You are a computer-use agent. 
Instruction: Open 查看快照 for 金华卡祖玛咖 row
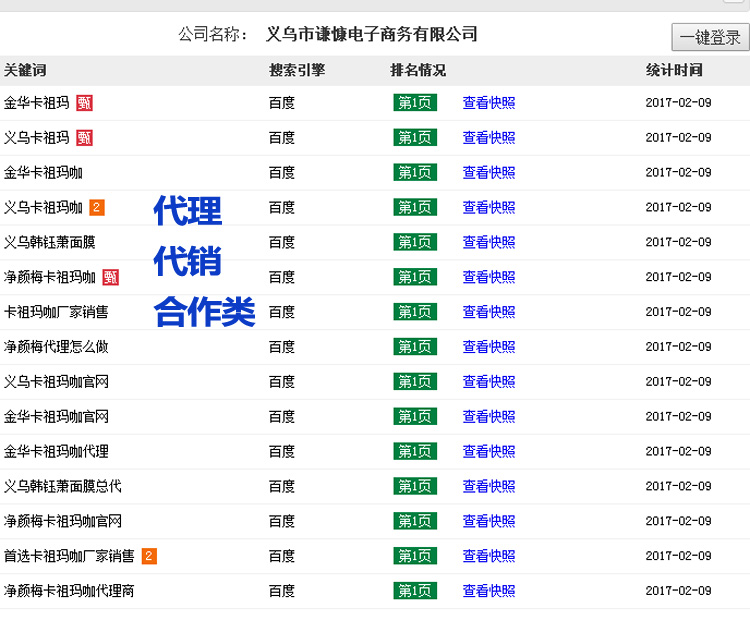point(489,173)
